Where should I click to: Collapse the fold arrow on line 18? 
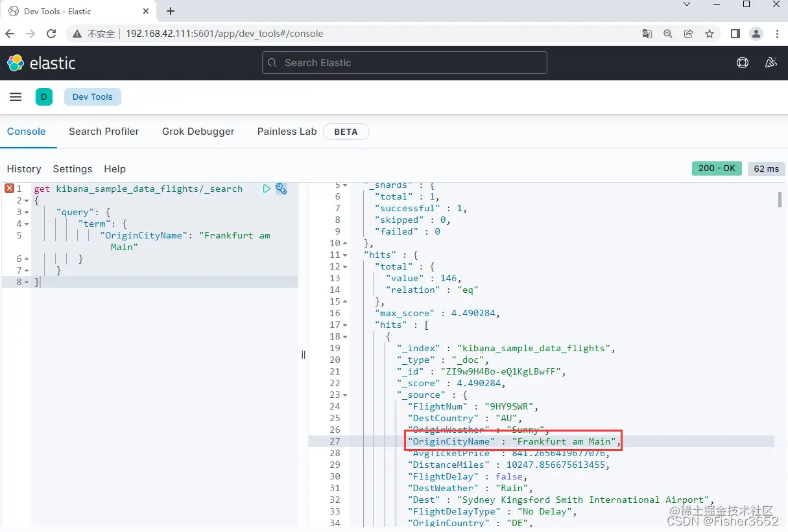[x=345, y=336]
